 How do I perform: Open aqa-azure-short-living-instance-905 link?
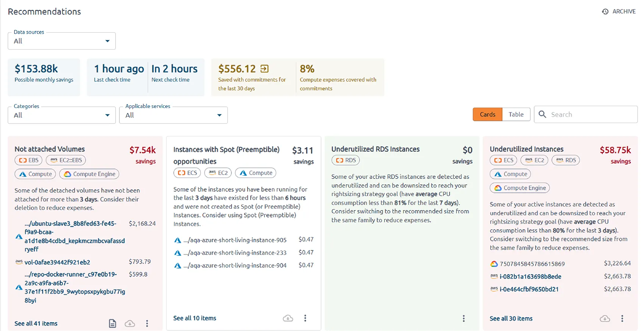point(235,240)
